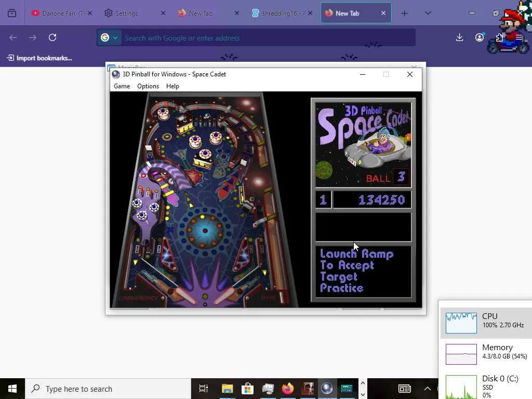The height and width of the screenshot is (399, 532).
Task: Close the Danone Fan tab
Action: [89, 13]
